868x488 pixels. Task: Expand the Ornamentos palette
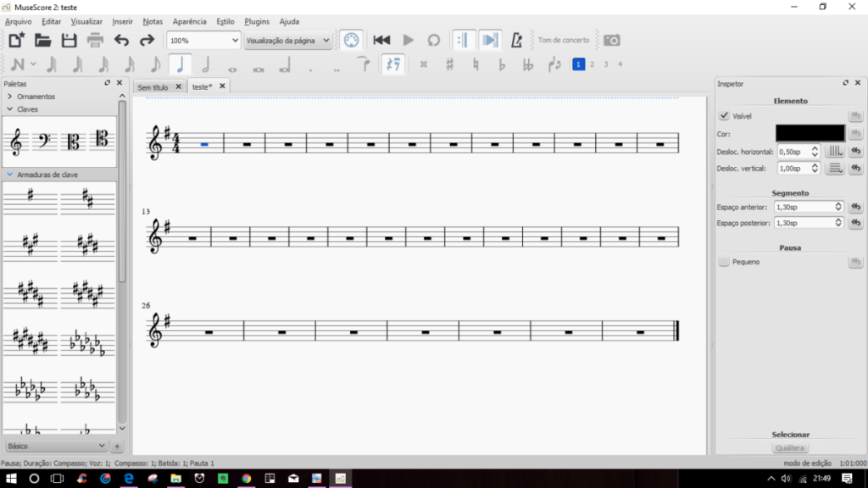coord(9,97)
